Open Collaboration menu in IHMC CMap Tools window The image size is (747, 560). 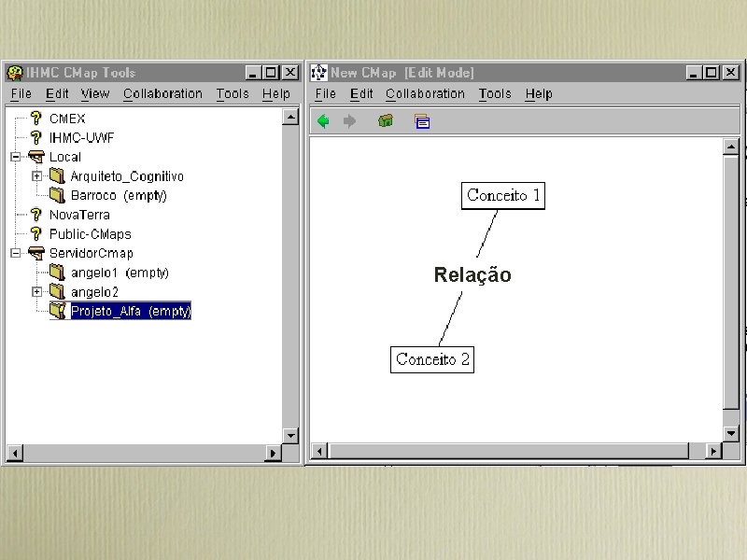point(162,94)
